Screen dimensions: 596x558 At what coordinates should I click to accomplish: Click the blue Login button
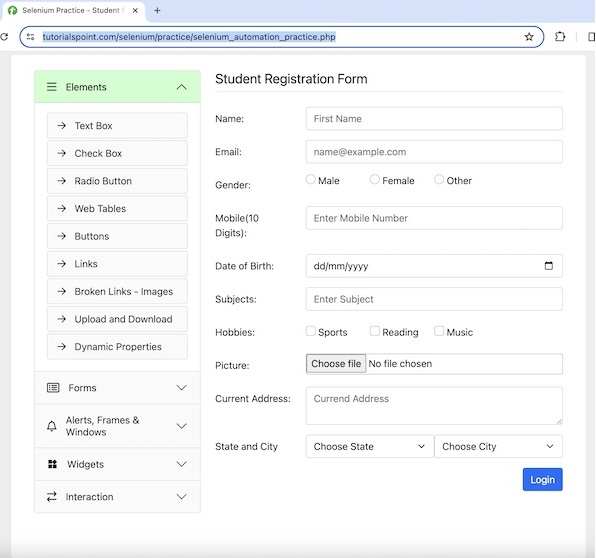point(542,480)
